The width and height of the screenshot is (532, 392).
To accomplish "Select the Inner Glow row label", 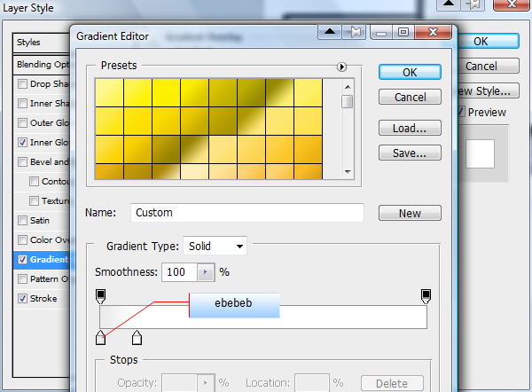I will pyautogui.click(x=50, y=143).
